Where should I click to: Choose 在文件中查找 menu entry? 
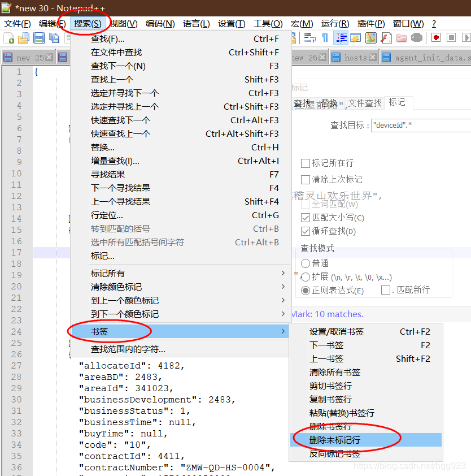point(181,52)
